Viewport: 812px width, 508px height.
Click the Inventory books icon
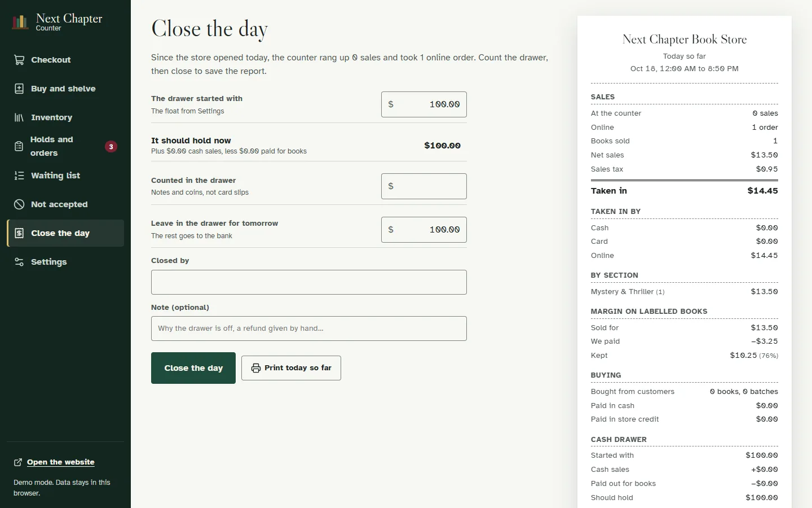19,117
